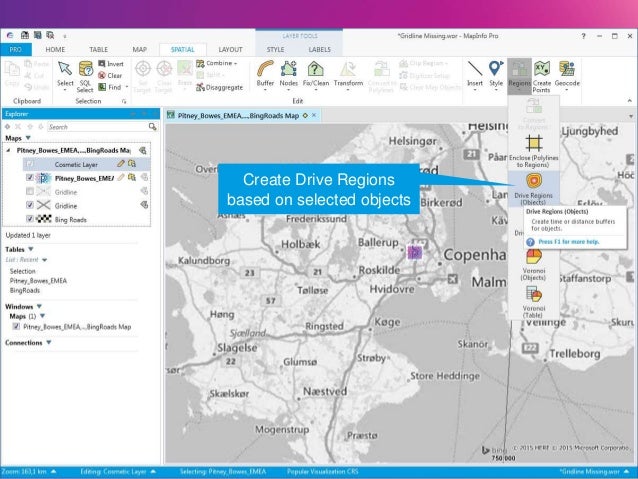Choose Enclose (Polylines to Regions)
The image size is (638, 479).
click(533, 151)
